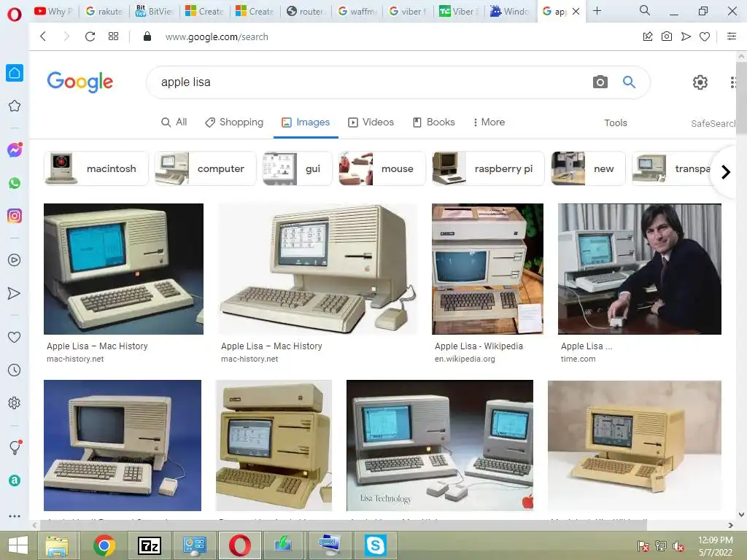Select the Books search tab
747x560 pixels.
pyautogui.click(x=433, y=122)
